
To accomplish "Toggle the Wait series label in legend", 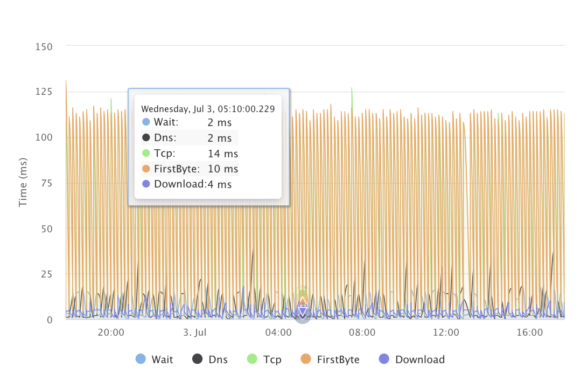I will [x=162, y=359].
